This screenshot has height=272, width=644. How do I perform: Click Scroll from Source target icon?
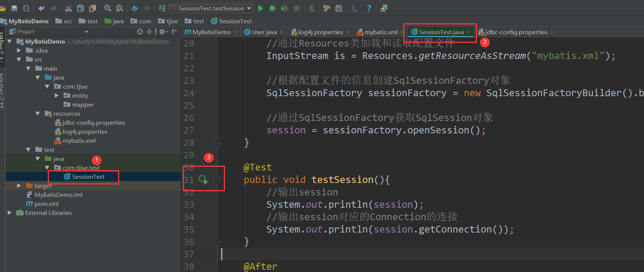140,32
